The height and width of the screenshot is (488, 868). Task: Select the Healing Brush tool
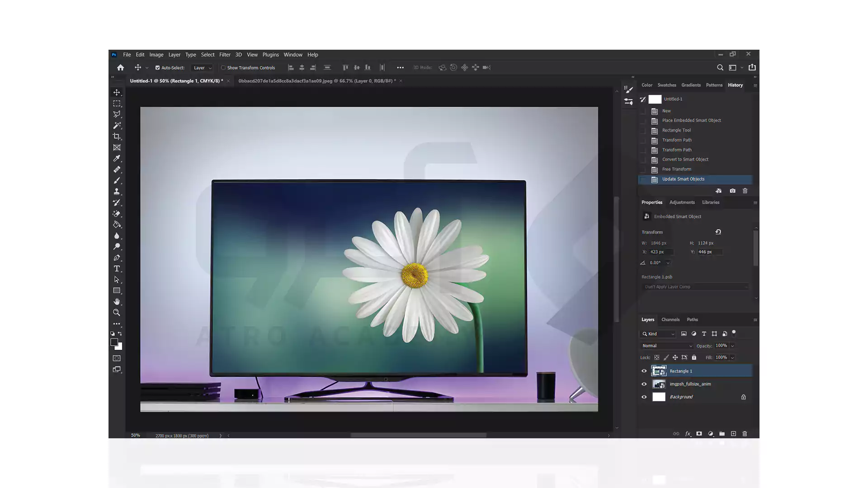(117, 169)
